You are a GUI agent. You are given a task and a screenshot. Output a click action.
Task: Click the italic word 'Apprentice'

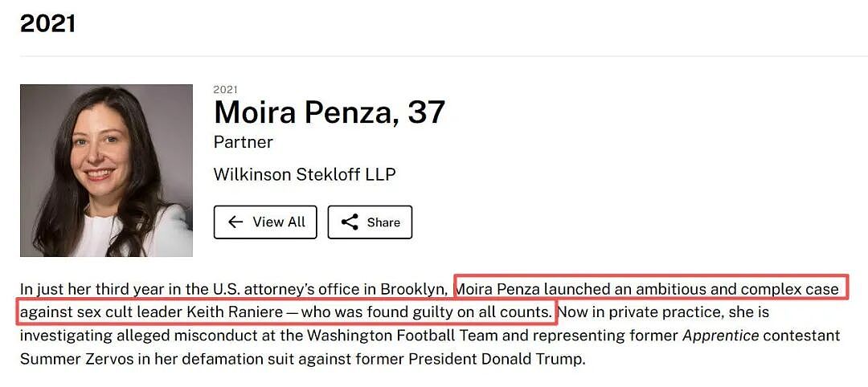[719, 336]
